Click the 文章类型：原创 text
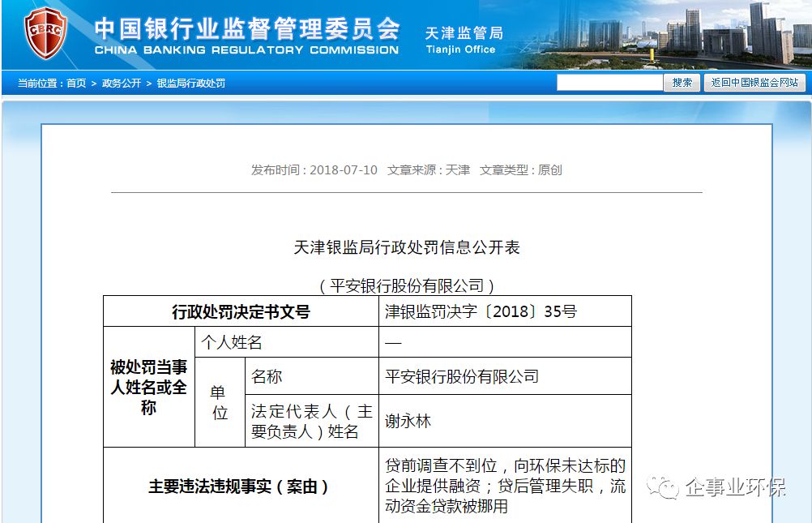The image size is (812, 523). pos(520,170)
